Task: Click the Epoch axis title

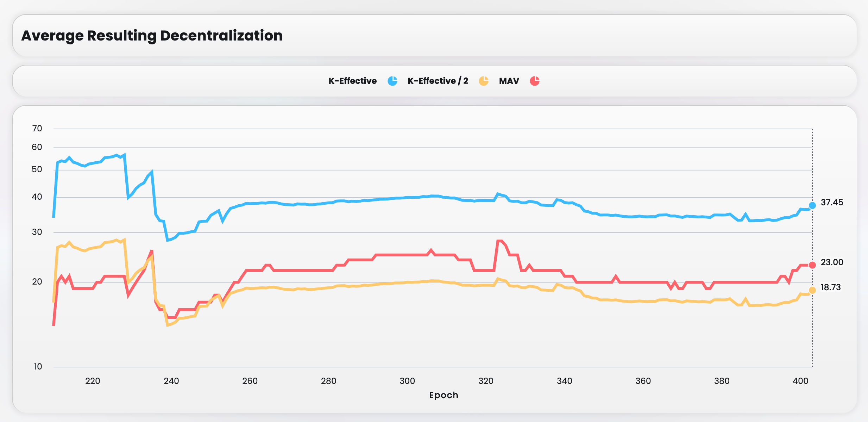Action: click(x=444, y=395)
